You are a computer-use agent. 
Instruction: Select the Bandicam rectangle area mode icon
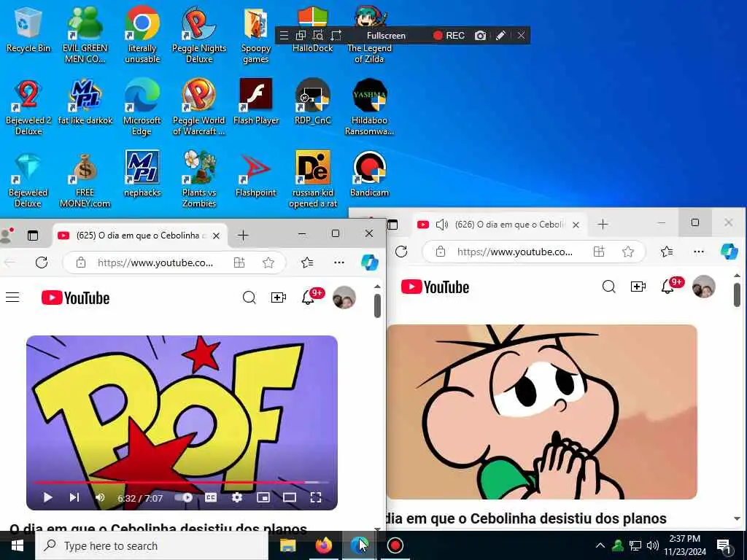click(336, 35)
